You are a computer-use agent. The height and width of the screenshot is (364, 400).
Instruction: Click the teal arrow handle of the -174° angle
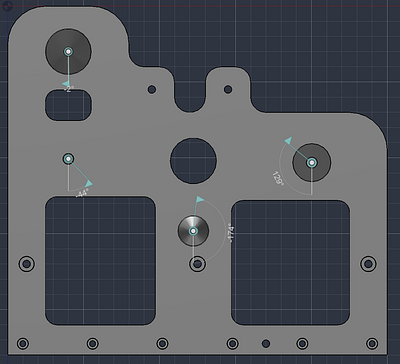pyautogui.click(x=199, y=200)
